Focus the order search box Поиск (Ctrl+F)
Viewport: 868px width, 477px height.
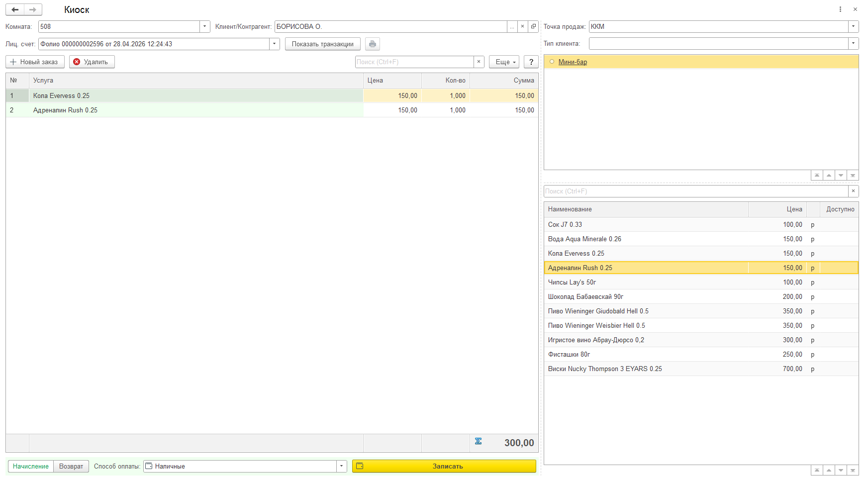point(414,62)
